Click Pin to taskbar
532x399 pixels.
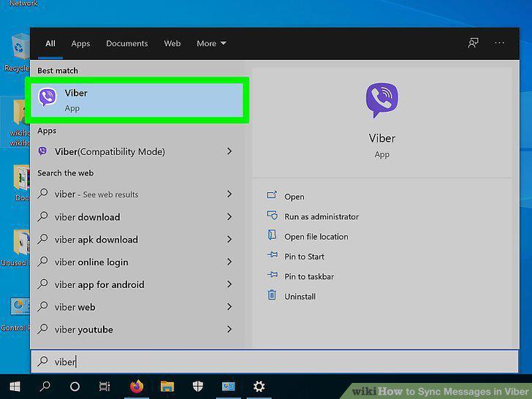tap(309, 276)
